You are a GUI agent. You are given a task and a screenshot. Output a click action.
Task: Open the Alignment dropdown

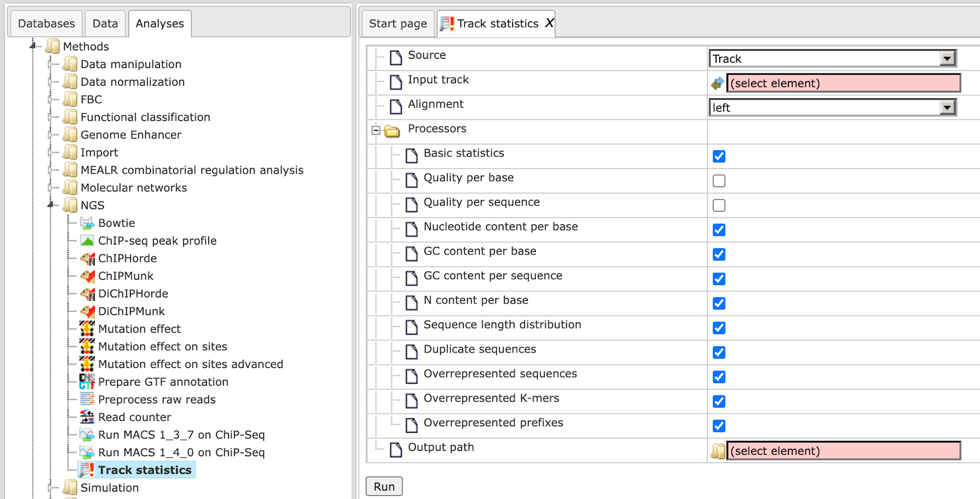(x=832, y=107)
